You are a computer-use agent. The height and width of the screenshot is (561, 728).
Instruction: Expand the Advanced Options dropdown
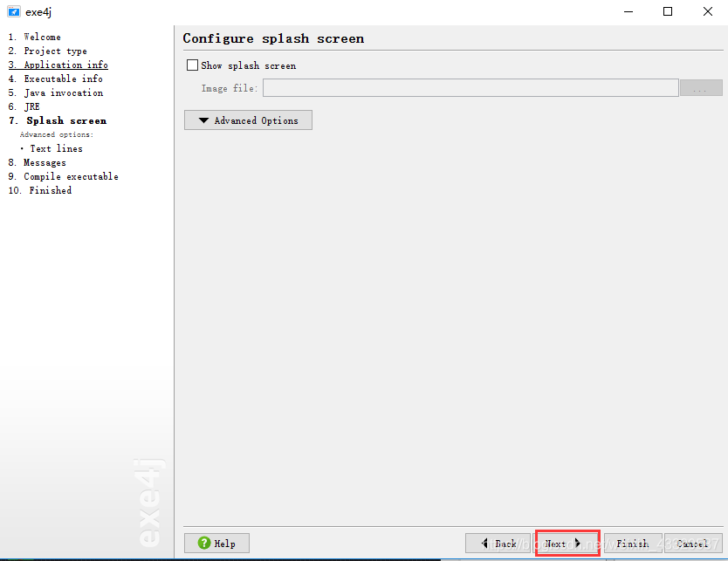tap(248, 120)
